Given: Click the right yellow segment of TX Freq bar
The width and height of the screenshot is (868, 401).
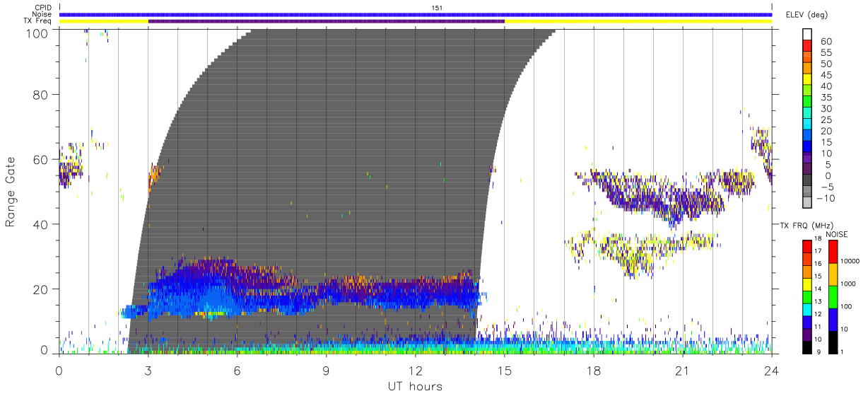Looking at the screenshot, I should [x=638, y=21].
